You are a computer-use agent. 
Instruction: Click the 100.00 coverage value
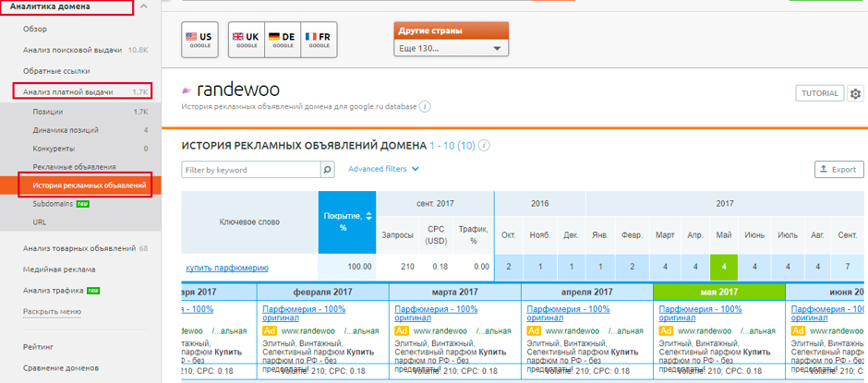pos(358,267)
